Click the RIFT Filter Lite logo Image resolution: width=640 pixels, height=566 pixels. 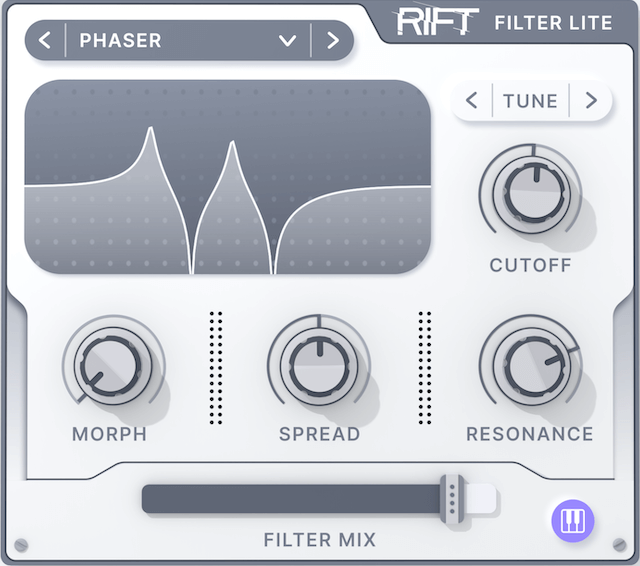click(x=504, y=21)
